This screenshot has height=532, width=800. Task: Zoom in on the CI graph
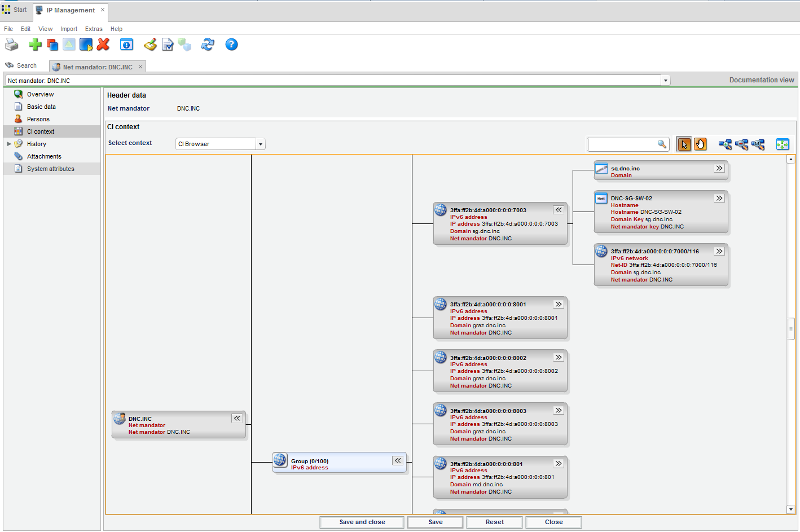click(725, 144)
